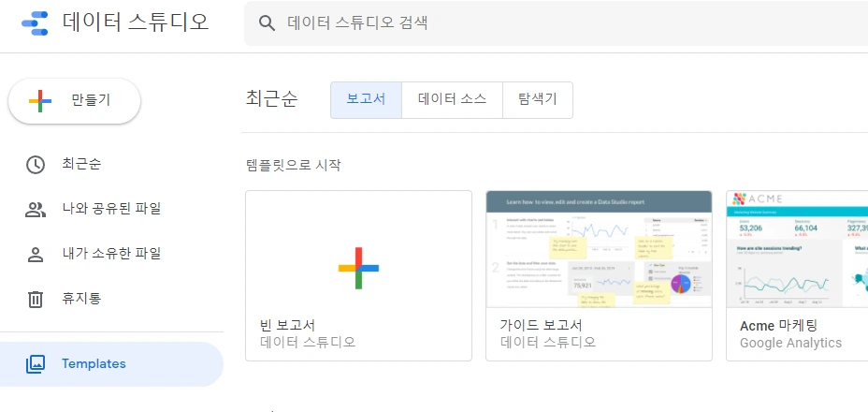Click the Google Analytics subtitle
The width and height of the screenshot is (868, 412).
(x=790, y=344)
